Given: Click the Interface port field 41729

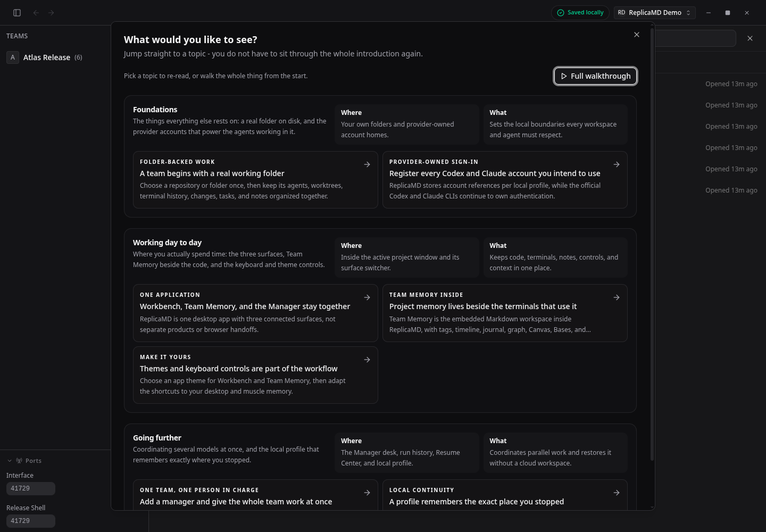Looking at the screenshot, I should [31, 488].
